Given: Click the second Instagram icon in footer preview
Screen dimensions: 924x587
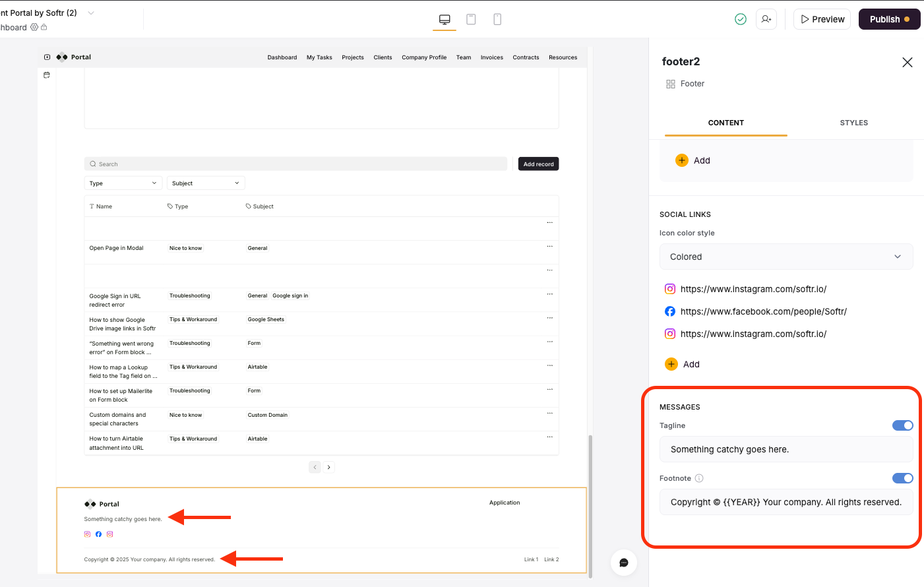Looking at the screenshot, I should pos(109,534).
